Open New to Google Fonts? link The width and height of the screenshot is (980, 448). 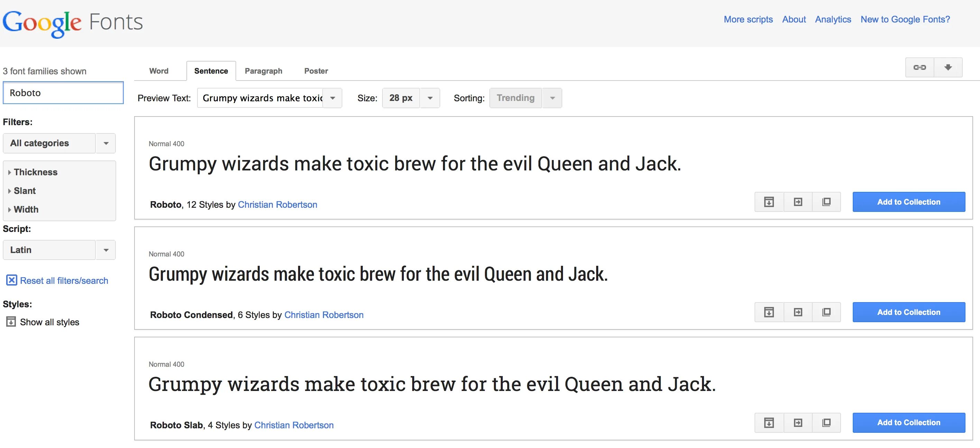(x=905, y=19)
